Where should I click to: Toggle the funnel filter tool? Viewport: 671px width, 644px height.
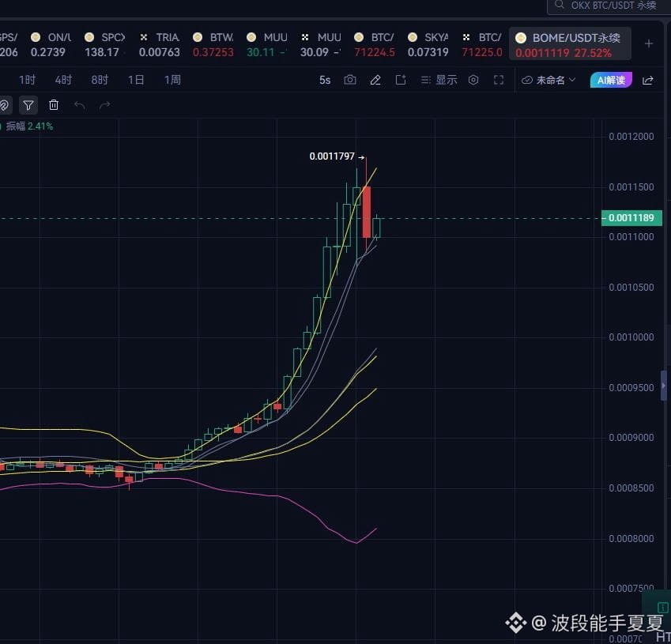tap(28, 105)
